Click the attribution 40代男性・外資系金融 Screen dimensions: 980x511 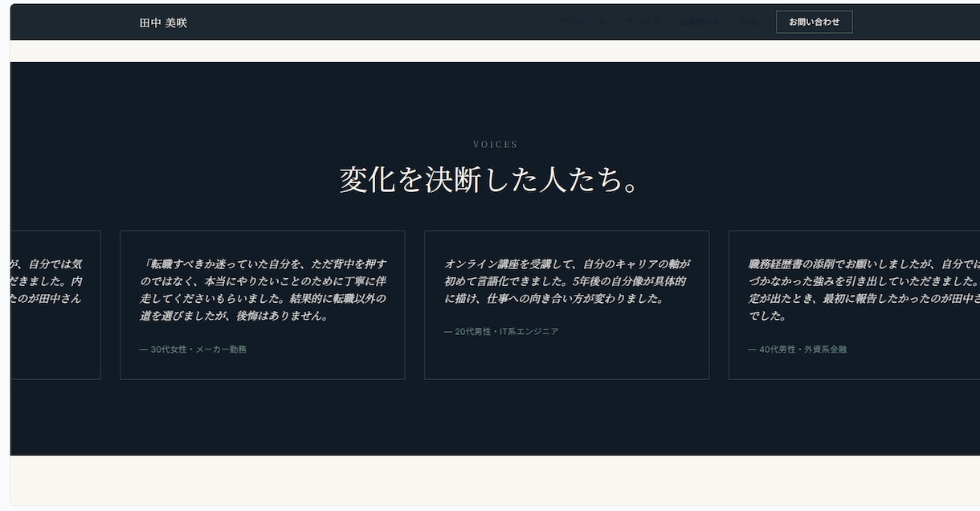pyautogui.click(x=797, y=350)
